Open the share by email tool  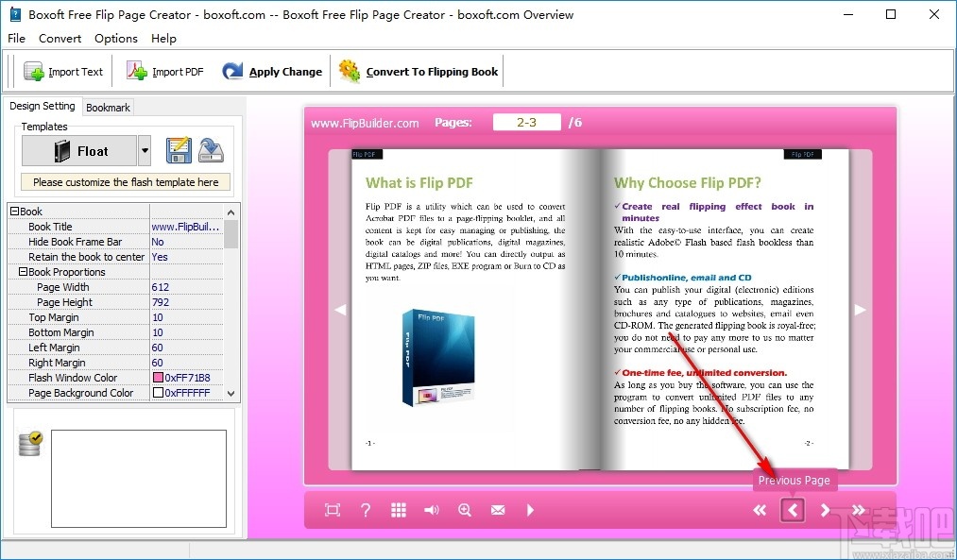pos(497,510)
